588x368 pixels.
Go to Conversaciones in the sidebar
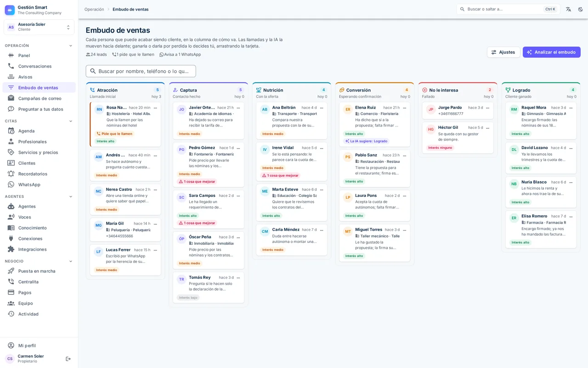pos(39,66)
